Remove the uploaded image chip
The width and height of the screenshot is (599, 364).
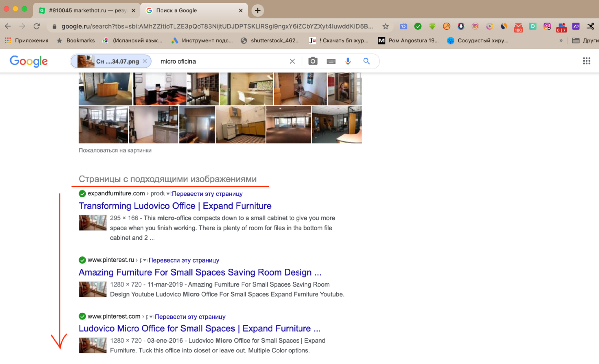(x=145, y=61)
